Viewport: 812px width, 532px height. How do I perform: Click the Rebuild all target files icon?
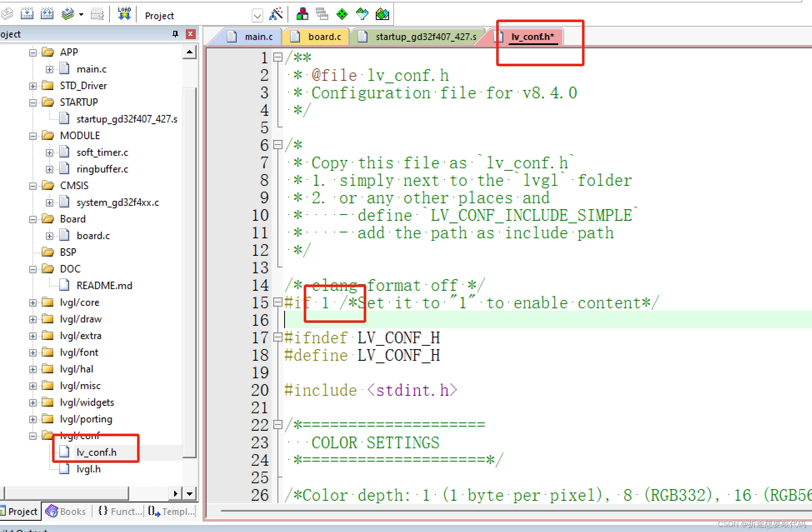tap(47, 14)
